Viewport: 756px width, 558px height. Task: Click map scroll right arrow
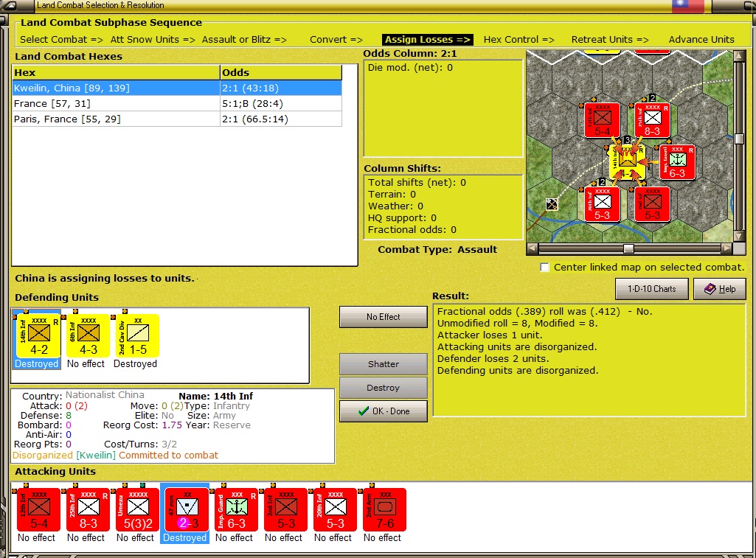point(727,248)
